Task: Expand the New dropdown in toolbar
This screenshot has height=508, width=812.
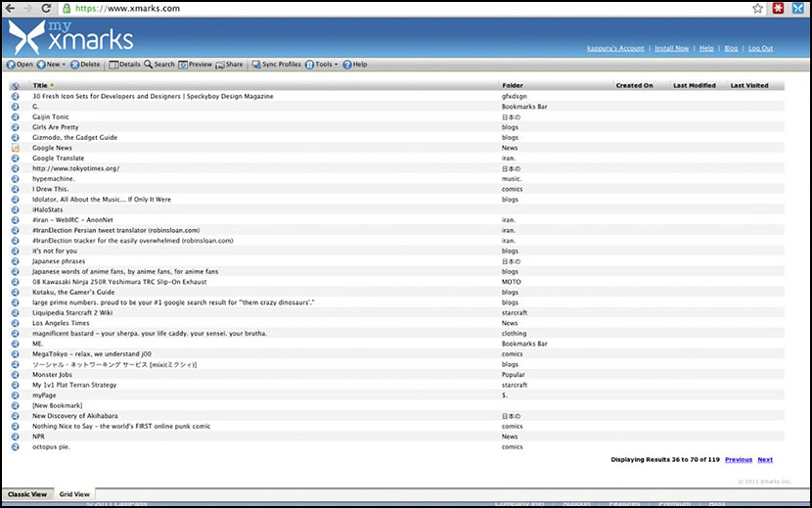Action: 51,65
